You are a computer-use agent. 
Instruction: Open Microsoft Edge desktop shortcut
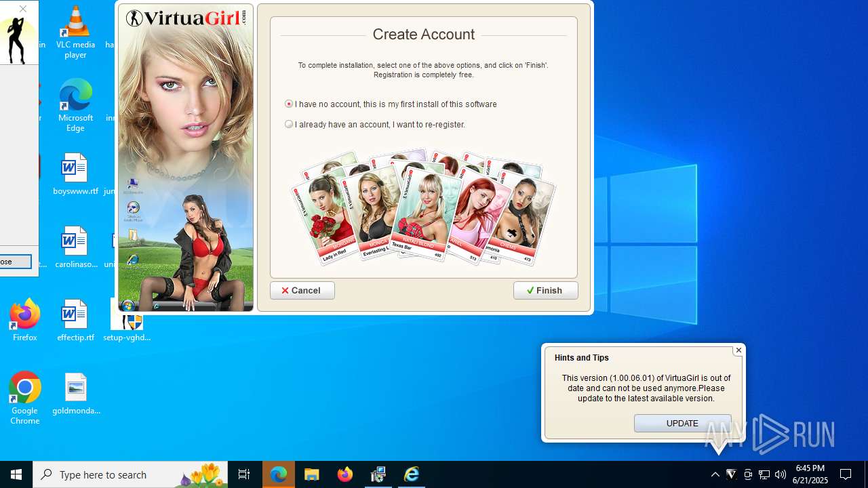point(75,106)
